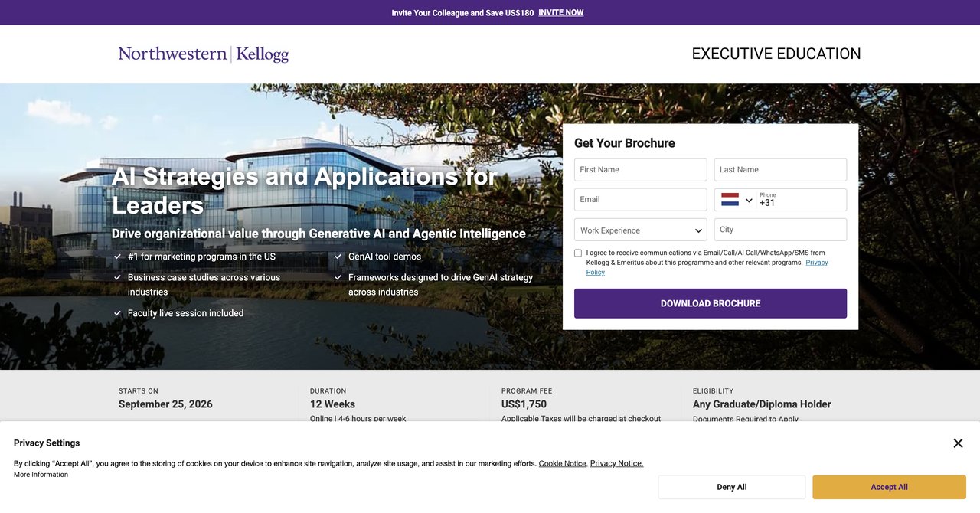Image resolution: width=980 pixels, height=513 pixels.
Task: Open the Northwestern Kellogg logo
Action: pos(204,54)
